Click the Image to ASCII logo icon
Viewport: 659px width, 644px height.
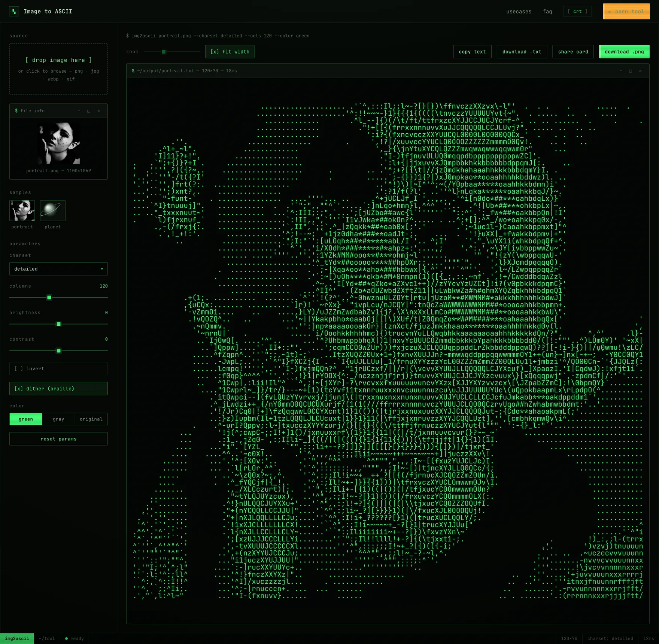[14, 11]
